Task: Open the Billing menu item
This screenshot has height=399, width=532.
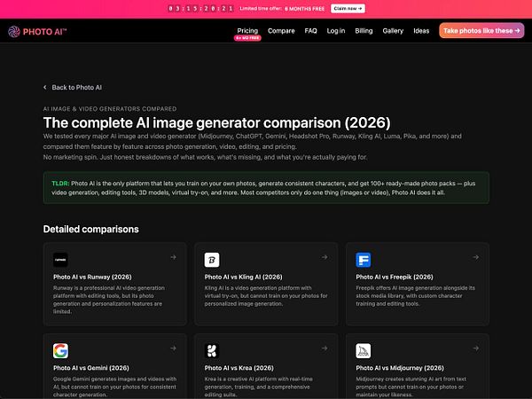Action: 364,31
